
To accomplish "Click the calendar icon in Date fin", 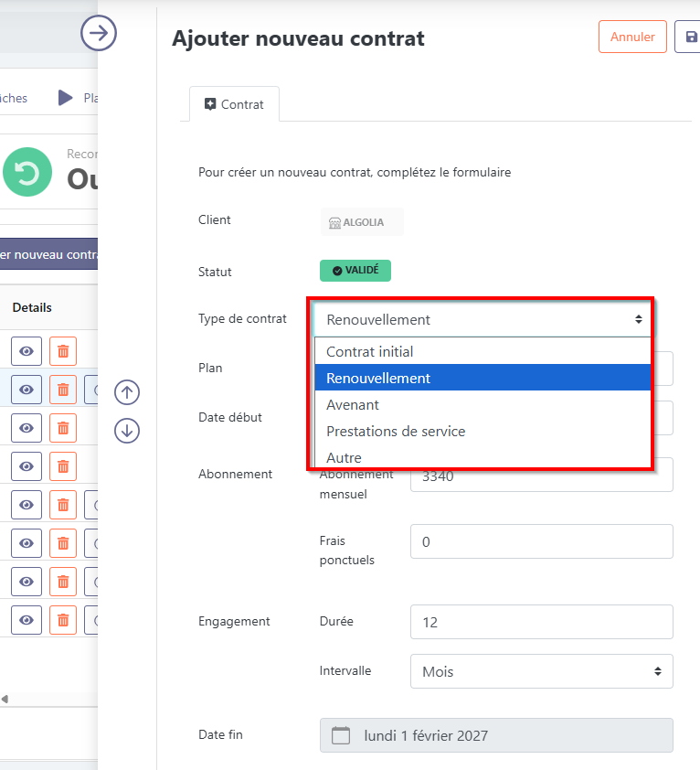I will pyautogui.click(x=341, y=735).
